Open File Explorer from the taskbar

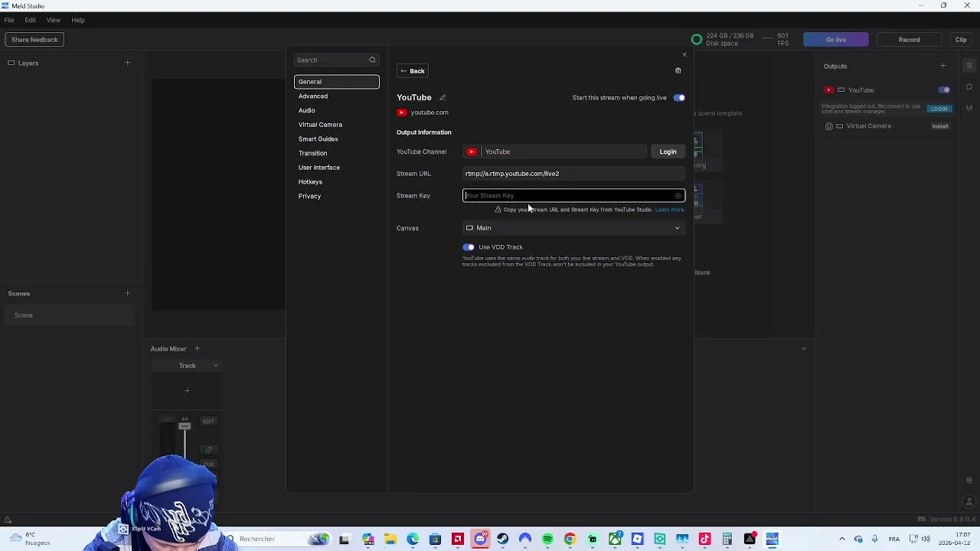pyautogui.click(x=390, y=539)
